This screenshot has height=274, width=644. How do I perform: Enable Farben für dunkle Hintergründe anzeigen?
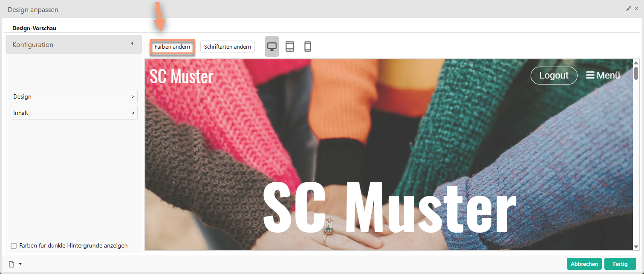tap(14, 246)
